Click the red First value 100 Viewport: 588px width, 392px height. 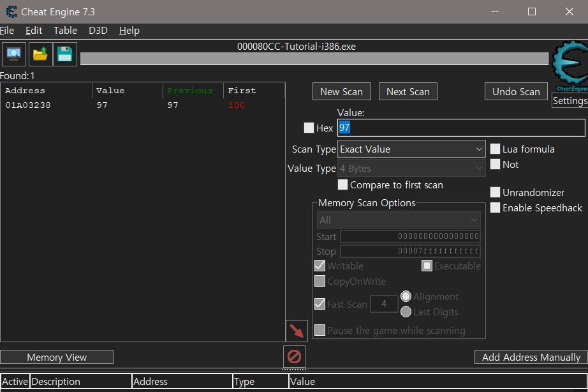[x=237, y=105]
